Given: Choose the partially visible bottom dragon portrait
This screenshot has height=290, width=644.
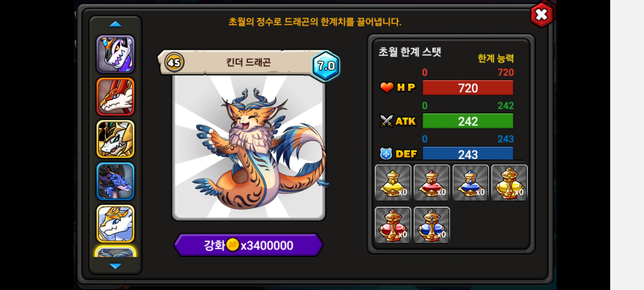Looking at the screenshot, I should (115, 252).
